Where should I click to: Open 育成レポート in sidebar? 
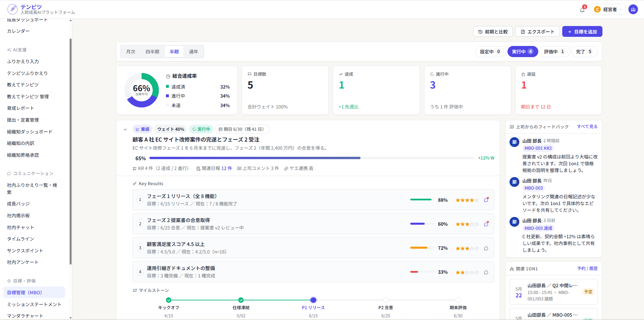[x=21, y=108]
